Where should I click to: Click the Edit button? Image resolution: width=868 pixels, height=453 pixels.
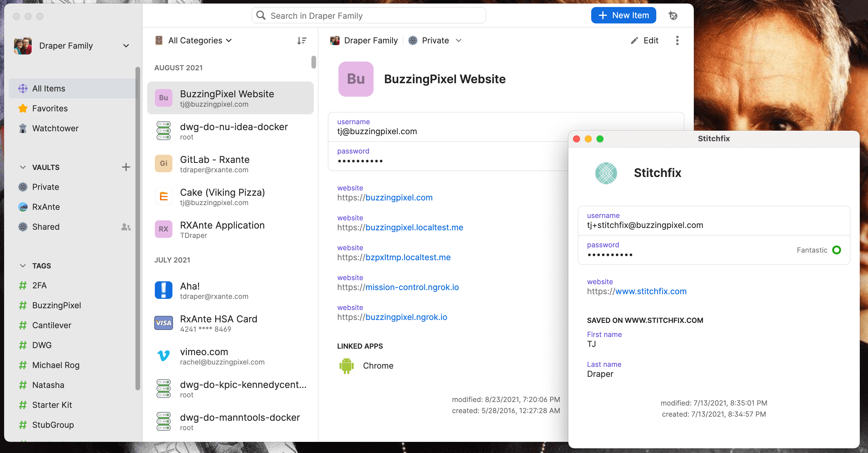(644, 41)
